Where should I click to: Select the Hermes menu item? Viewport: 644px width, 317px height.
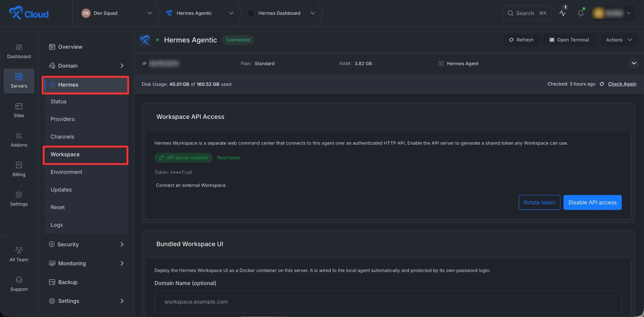point(86,85)
